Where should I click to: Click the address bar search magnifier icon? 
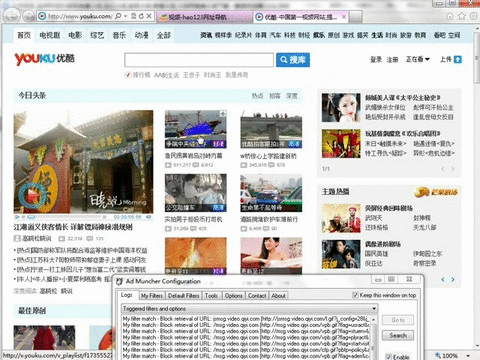click(118, 16)
